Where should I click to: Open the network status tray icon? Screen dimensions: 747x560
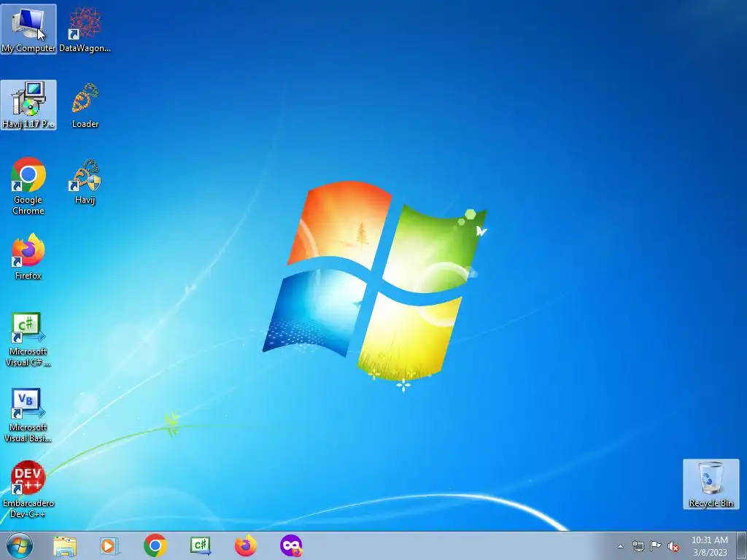pos(638,546)
